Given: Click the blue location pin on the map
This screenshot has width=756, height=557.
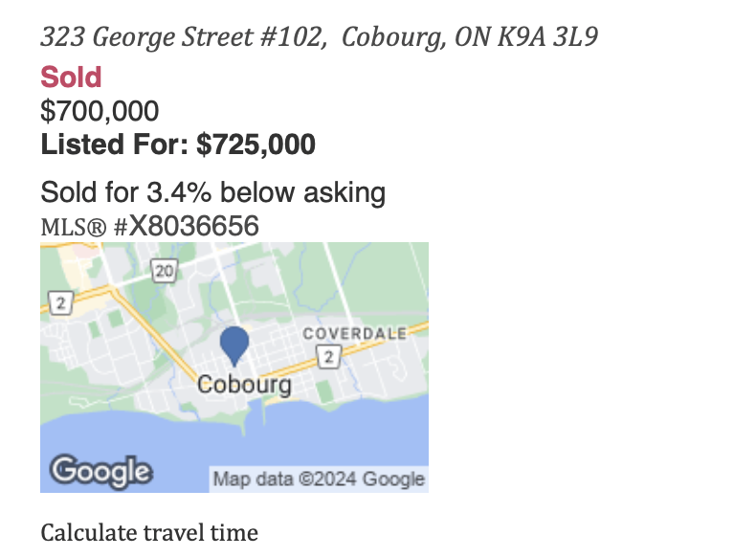Looking at the screenshot, I should click(x=234, y=344).
